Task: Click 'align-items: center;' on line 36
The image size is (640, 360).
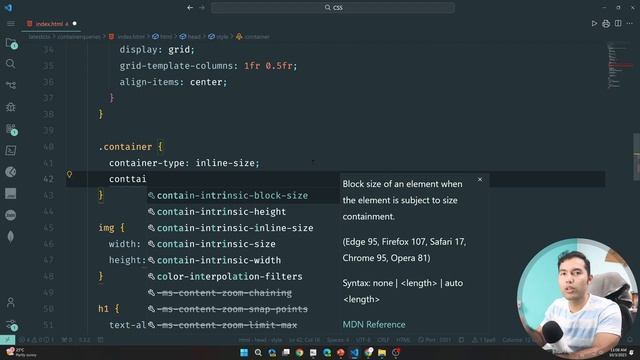Action: [x=173, y=82]
